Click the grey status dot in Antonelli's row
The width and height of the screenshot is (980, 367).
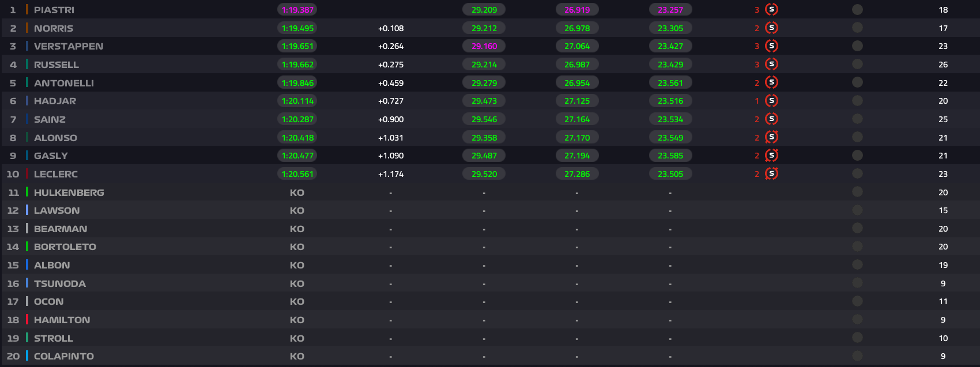click(x=857, y=82)
